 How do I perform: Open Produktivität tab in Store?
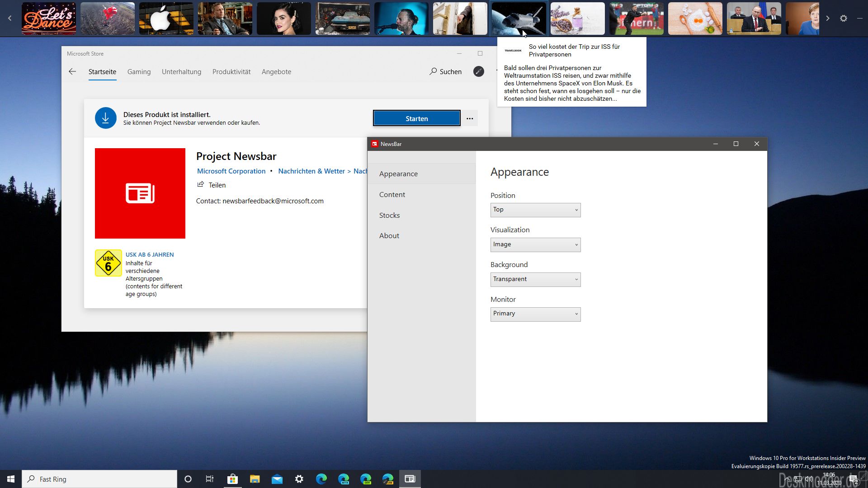pos(231,72)
